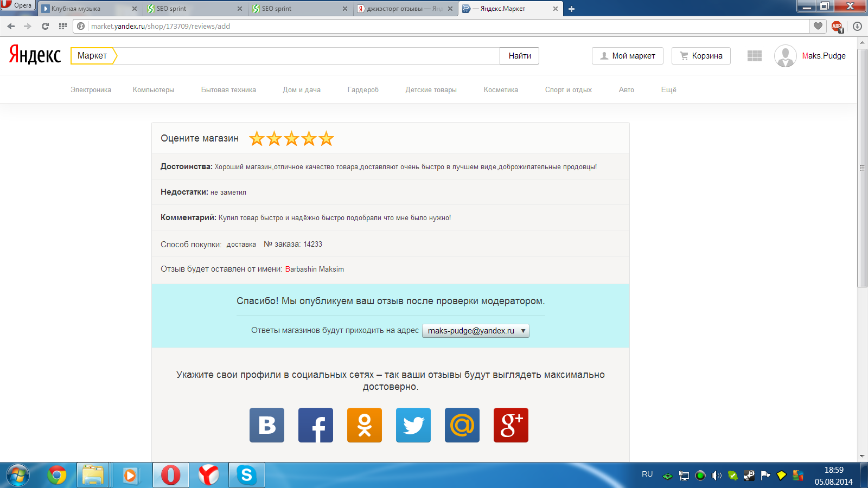
Task: Open Дом и дача category
Action: click(302, 90)
